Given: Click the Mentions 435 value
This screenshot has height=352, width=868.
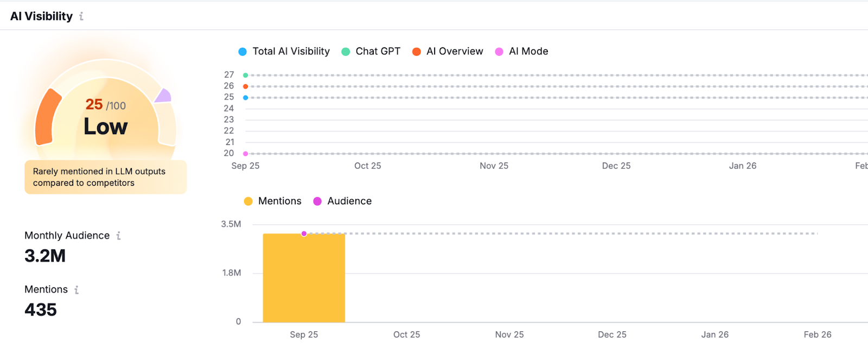Looking at the screenshot, I should click(x=41, y=310).
